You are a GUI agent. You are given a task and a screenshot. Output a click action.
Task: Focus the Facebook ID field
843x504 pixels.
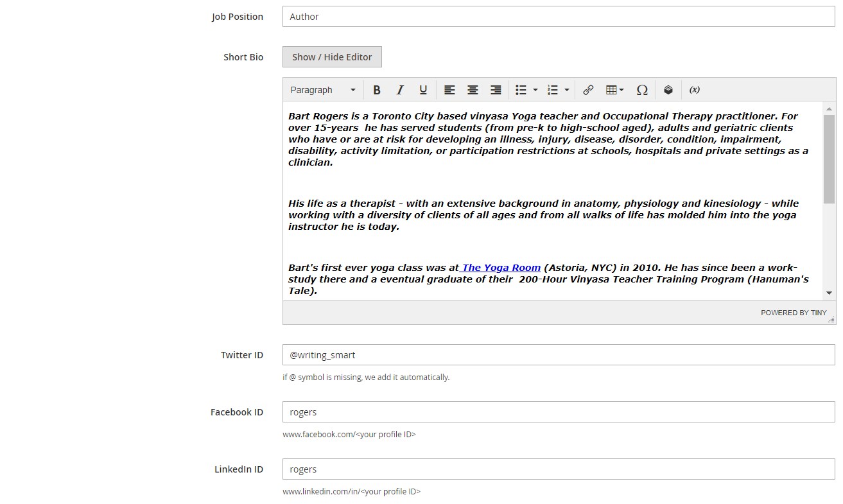coord(559,412)
